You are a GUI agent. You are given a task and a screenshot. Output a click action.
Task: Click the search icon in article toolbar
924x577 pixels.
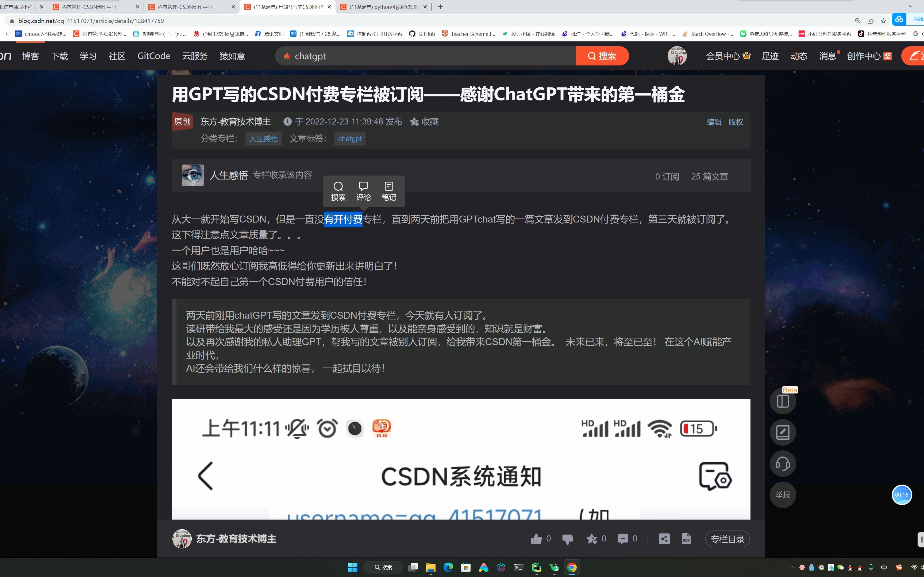tap(338, 186)
